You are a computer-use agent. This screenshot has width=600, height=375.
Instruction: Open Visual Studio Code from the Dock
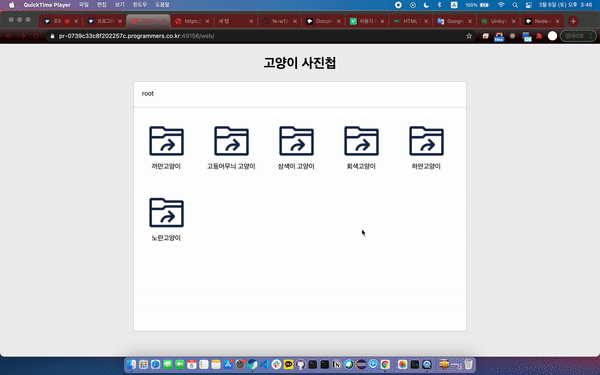click(264, 365)
